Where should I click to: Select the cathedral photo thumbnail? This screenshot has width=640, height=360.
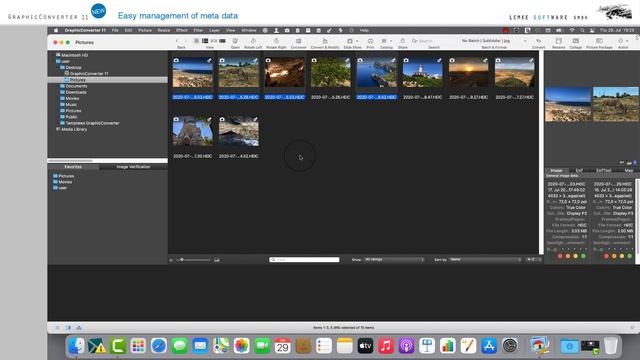click(193, 131)
